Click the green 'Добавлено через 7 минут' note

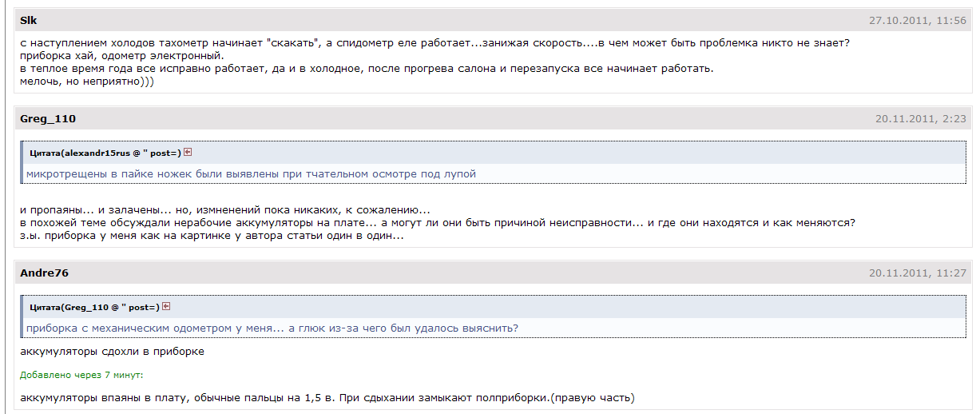[x=82, y=374]
